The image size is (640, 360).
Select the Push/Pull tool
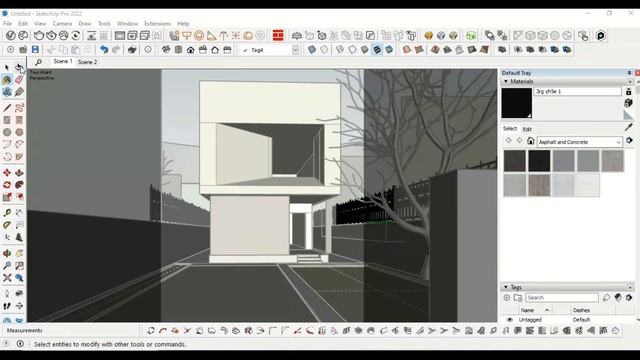click(19, 173)
